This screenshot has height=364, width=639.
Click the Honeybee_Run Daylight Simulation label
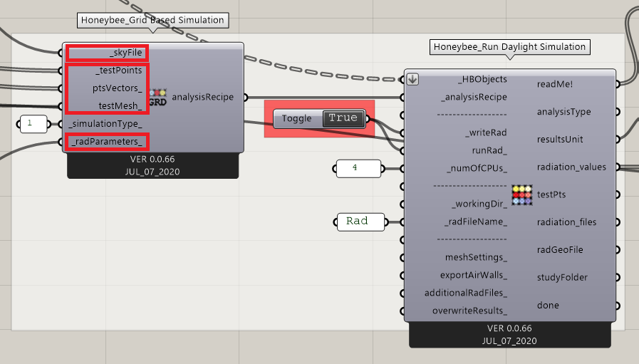point(509,47)
